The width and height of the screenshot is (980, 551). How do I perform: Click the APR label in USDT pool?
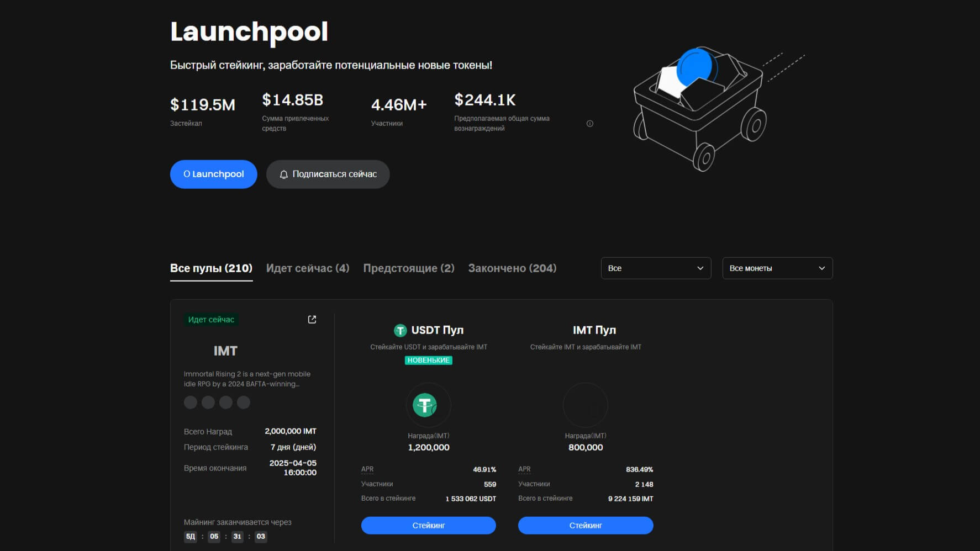[367, 469]
